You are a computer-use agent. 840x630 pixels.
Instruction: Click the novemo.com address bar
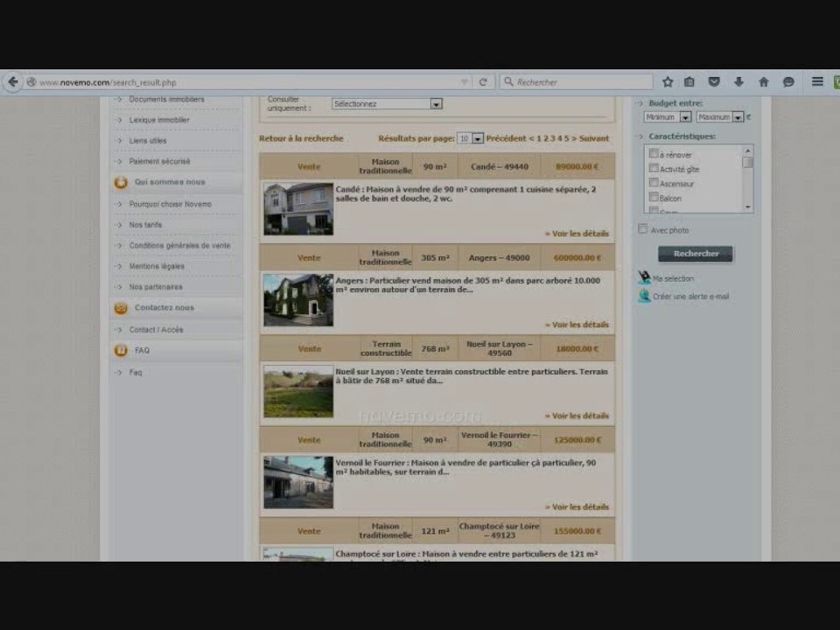(247, 82)
